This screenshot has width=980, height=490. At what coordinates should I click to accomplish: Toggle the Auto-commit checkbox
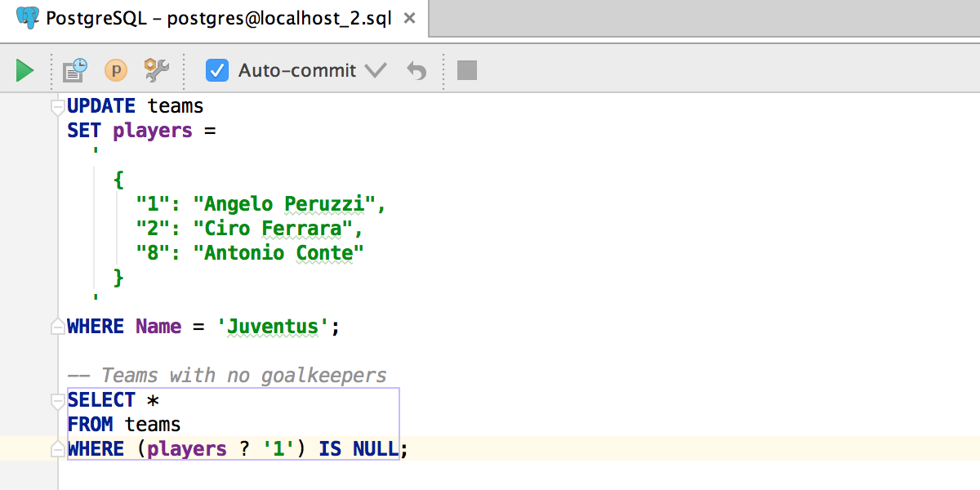(x=217, y=70)
